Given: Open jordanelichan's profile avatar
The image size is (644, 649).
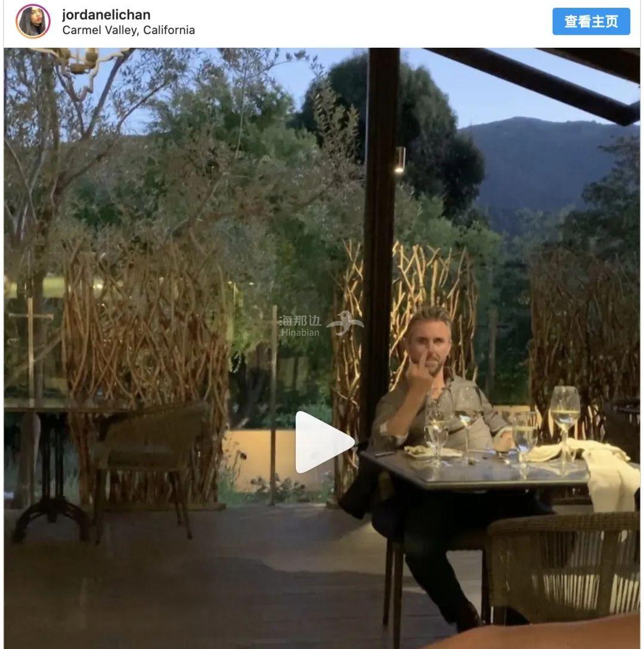Looking at the screenshot, I should click(33, 21).
